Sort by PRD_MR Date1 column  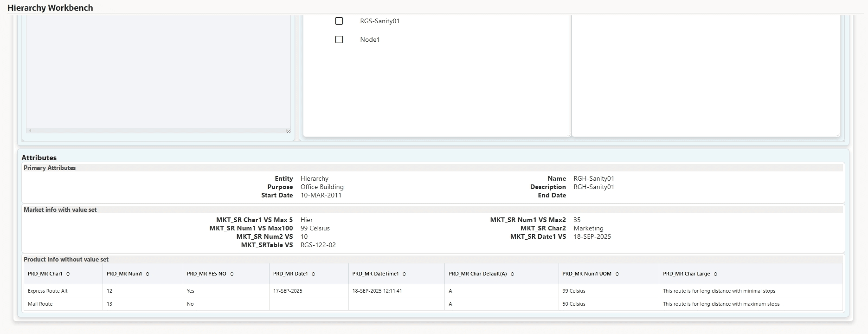pyautogui.click(x=314, y=274)
